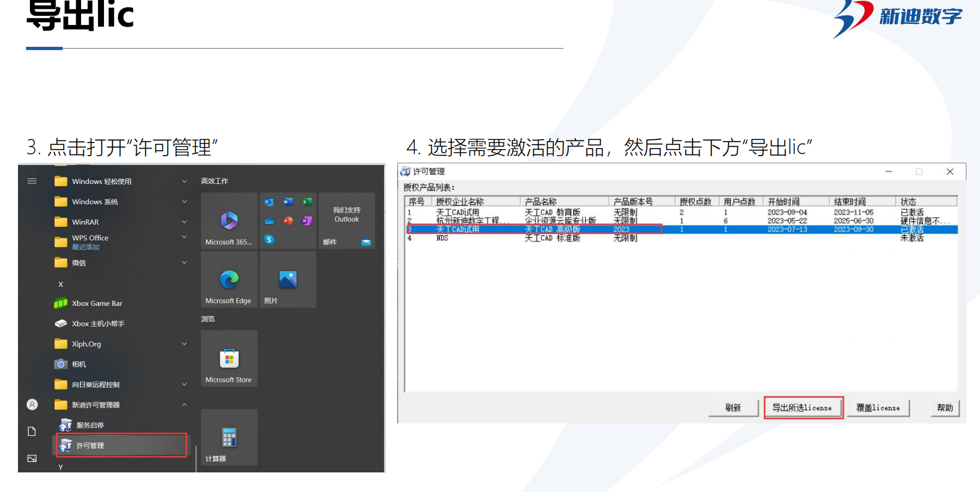Click the Pictures icon in Start sidebar

pyautogui.click(x=32, y=458)
